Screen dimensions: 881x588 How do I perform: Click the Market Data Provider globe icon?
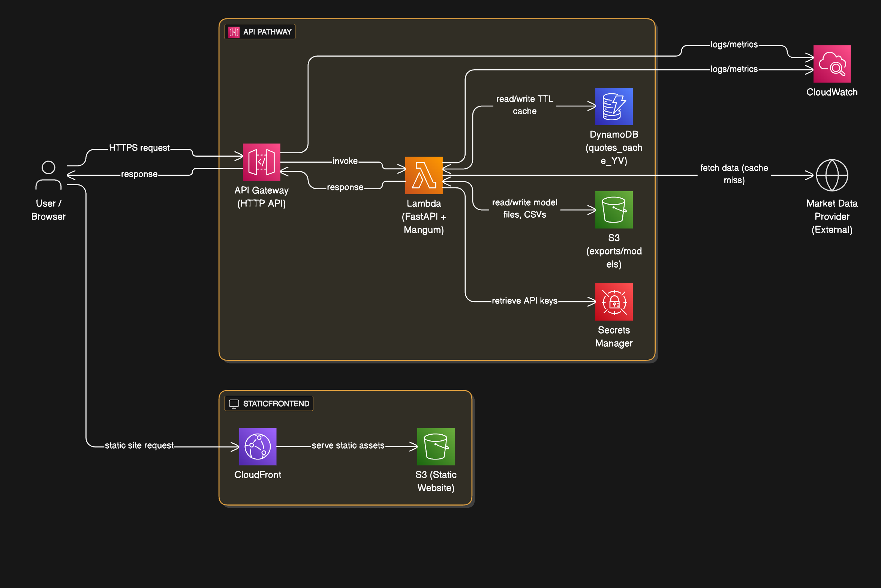pyautogui.click(x=832, y=175)
